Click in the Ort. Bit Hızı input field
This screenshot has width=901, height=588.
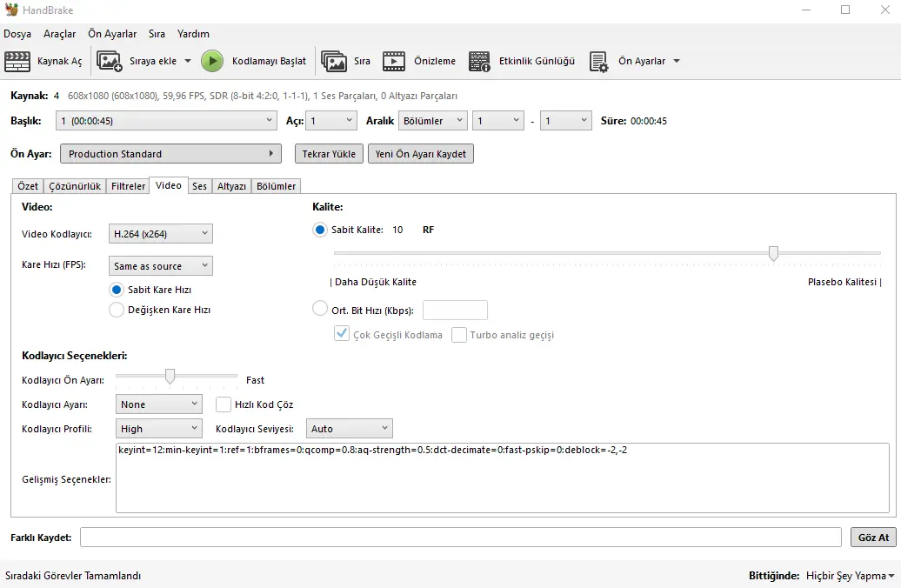click(455, 310)
